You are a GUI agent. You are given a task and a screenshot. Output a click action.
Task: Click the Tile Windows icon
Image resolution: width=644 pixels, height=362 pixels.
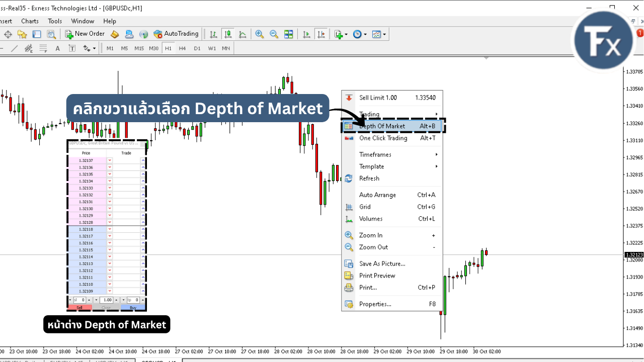click(x=289, y=34)
